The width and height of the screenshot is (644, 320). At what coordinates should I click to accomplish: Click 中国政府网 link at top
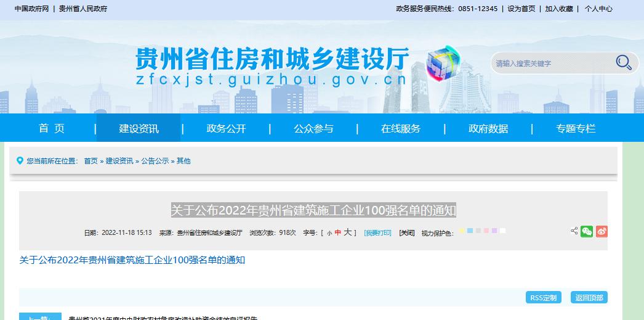click(31, 9)
